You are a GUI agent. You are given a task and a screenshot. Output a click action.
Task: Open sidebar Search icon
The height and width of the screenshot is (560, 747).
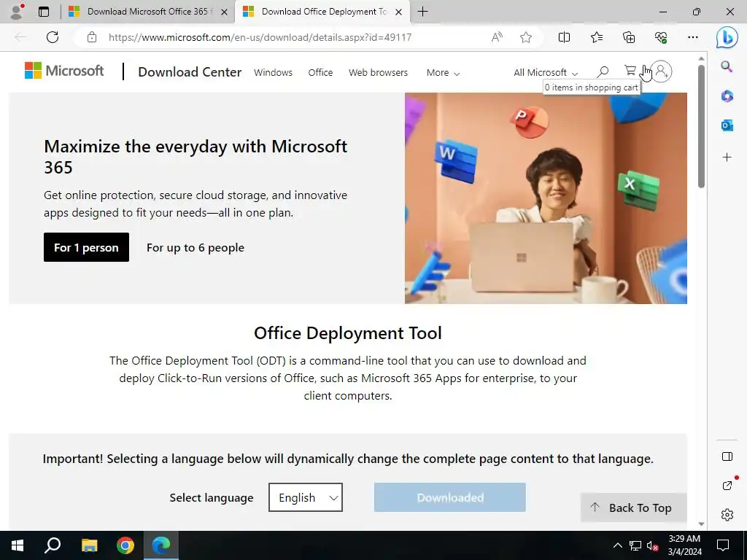727,66
